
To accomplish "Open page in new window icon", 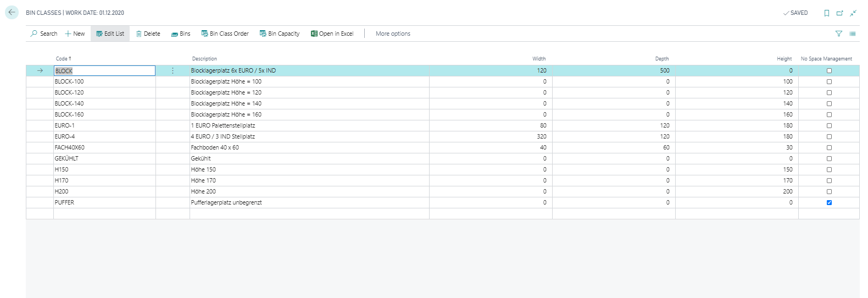I will [839, 13].
